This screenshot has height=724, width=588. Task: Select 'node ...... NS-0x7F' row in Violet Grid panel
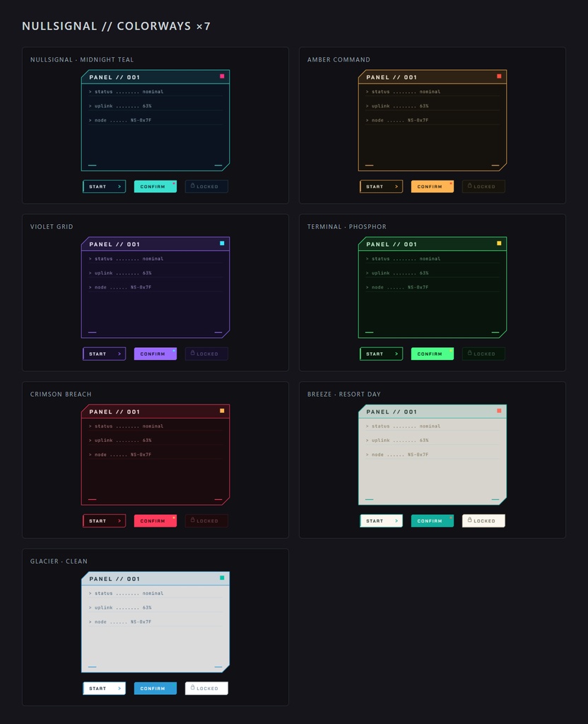[155, 287]
